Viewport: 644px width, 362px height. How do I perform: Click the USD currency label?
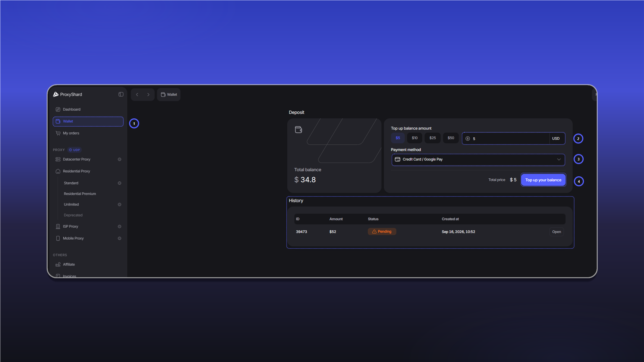click(x=556, y=138)
